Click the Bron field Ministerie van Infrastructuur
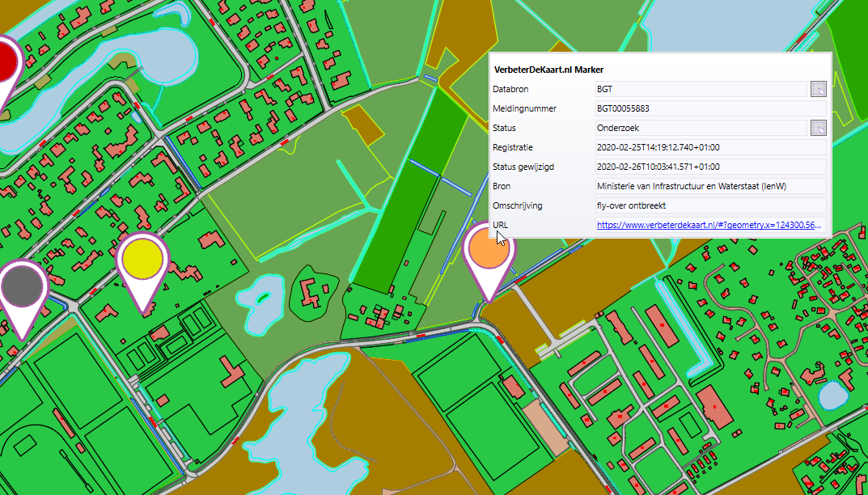This screenshot has height=495, width=868. (709, 186)
